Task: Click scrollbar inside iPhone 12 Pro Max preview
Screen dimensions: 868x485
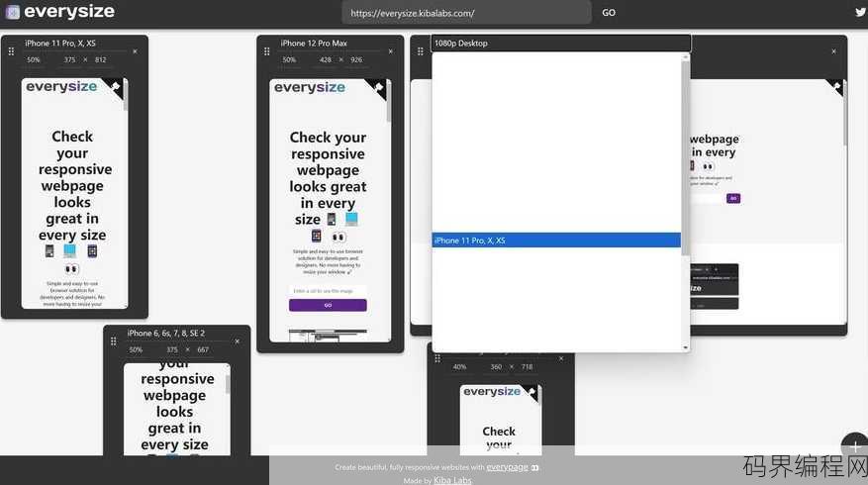Action: pyautogui.click(x=389, y=103)
